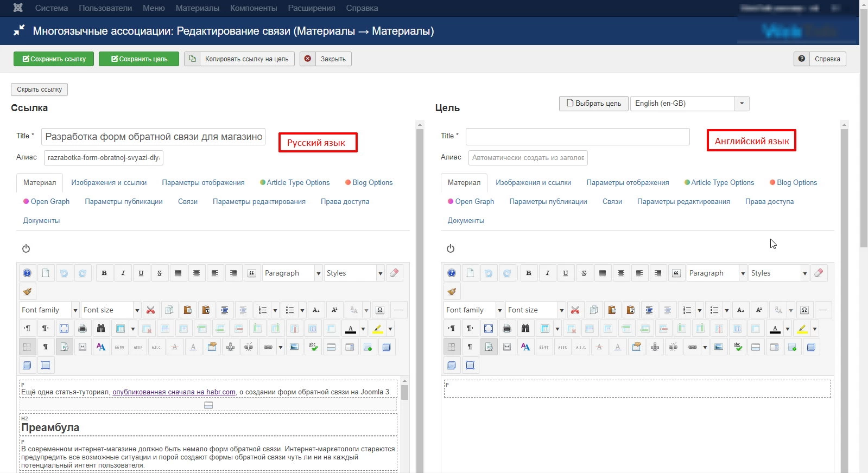
Task: Click the insert image icon in Цель editor
Action: tap(719, 347)
